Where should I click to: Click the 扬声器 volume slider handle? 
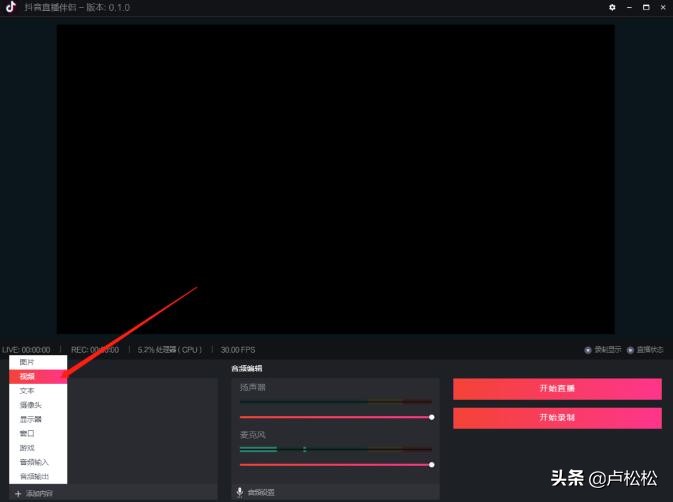click(x=431, y=416)
